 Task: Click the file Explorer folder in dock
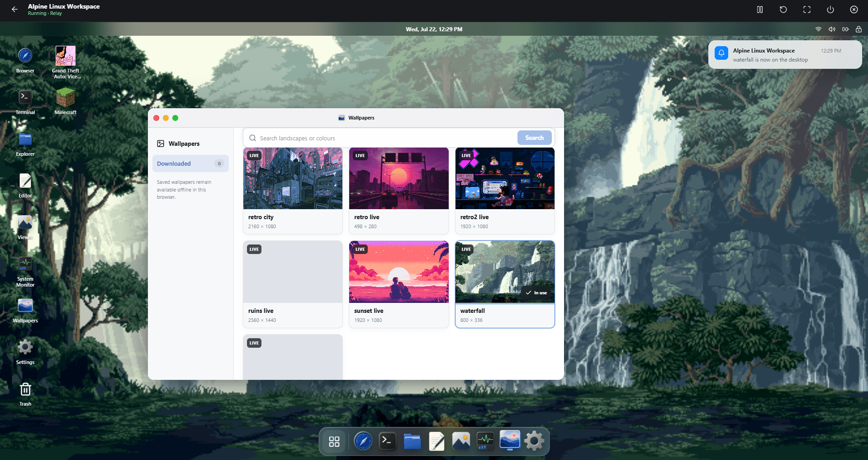tap(412, 441)
